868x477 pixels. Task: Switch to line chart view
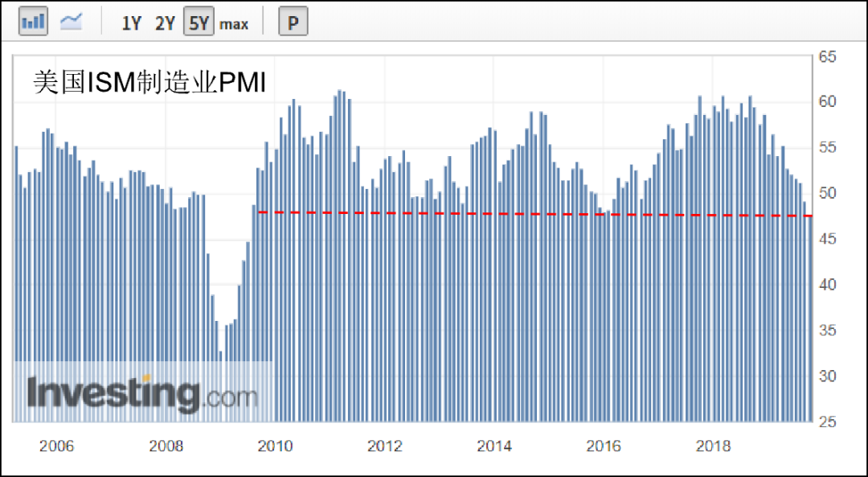click(72, 22)
